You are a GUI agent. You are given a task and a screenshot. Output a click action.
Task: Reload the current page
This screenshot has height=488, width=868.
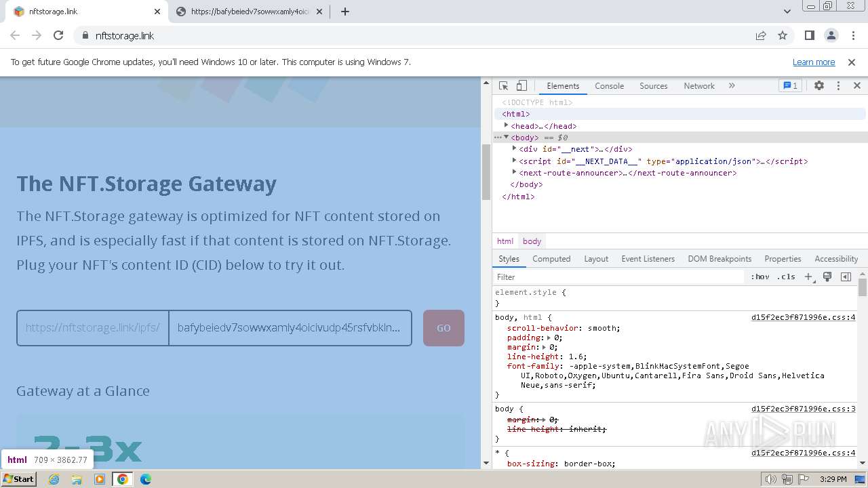[x=58, y=35]
